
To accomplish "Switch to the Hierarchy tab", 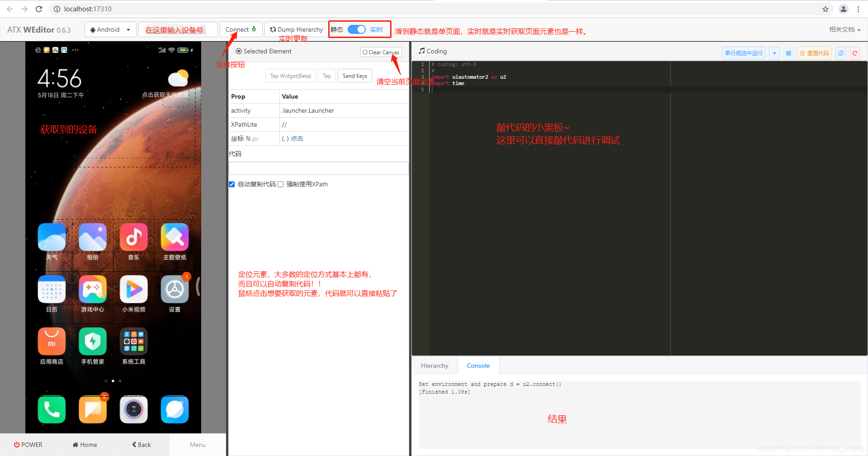I will point(434,365).
